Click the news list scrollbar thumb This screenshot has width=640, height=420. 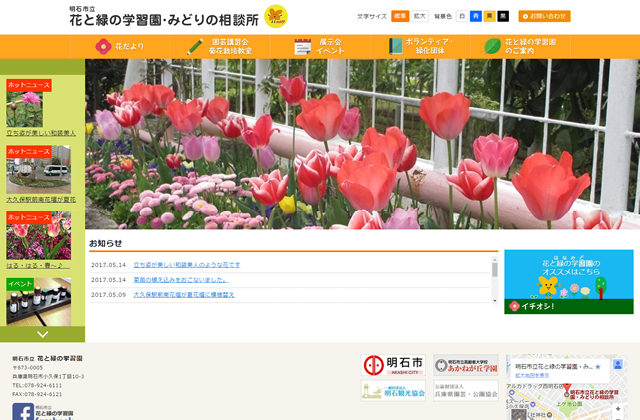[495, 270]
